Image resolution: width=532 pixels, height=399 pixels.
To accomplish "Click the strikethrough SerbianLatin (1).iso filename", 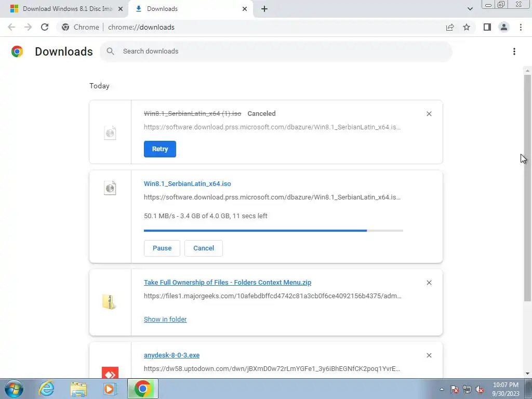I will click(192, 114).
